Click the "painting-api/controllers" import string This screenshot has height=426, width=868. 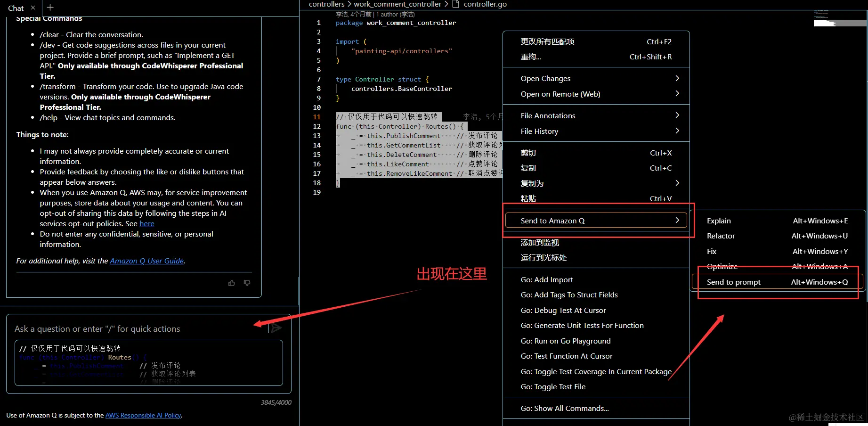[402, 51]
